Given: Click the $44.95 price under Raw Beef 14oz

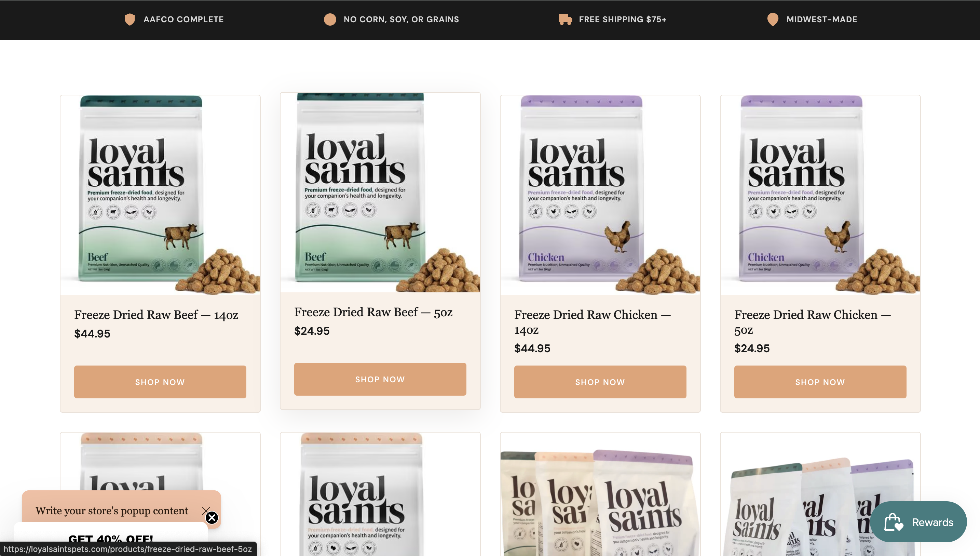Looking at the screenshot, I should [x=92, y=333].
